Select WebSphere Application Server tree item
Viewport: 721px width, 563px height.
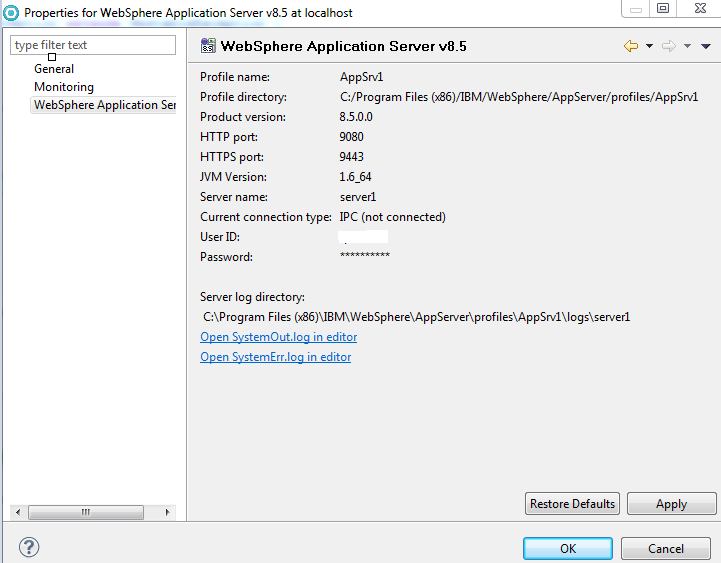[104, 105]
